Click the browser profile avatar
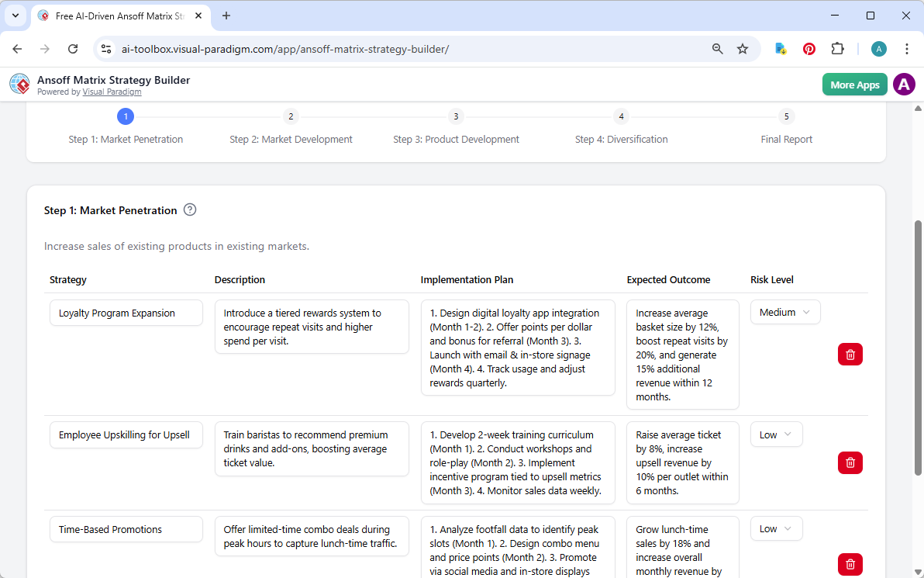924x578 pixels. click(878, 48)
